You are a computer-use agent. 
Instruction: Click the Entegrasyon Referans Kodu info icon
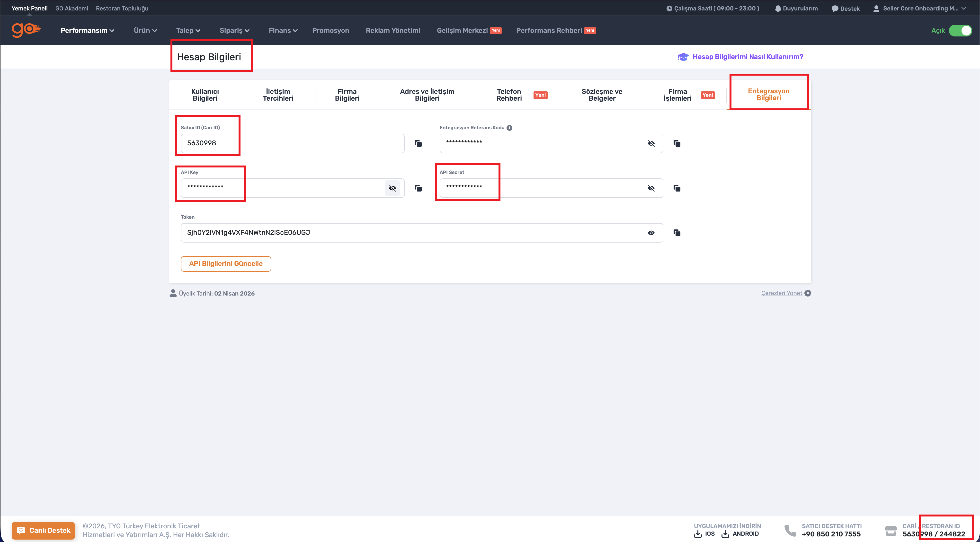tap(509, 128)
